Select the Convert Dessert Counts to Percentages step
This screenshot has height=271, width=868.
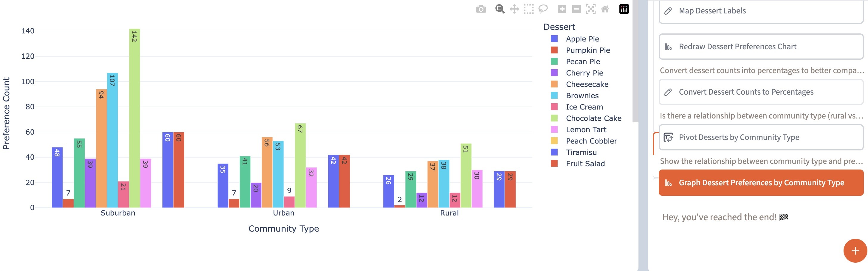coord(761,92)
